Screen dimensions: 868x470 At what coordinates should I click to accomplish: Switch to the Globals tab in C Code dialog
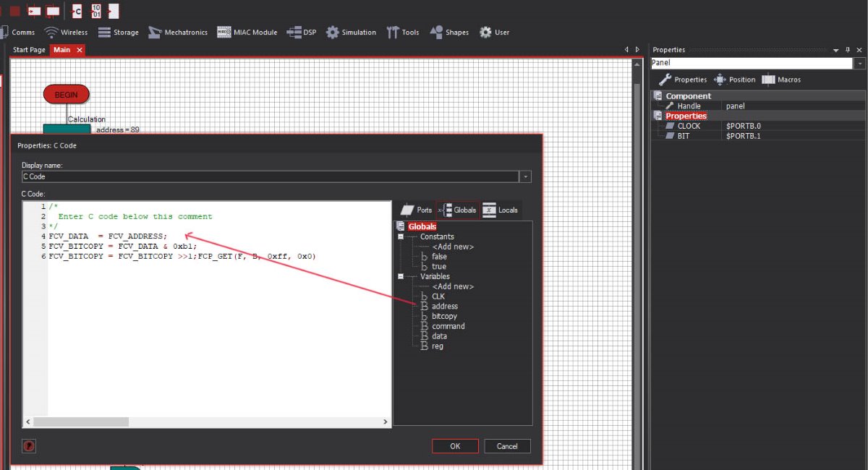point(458,210)
